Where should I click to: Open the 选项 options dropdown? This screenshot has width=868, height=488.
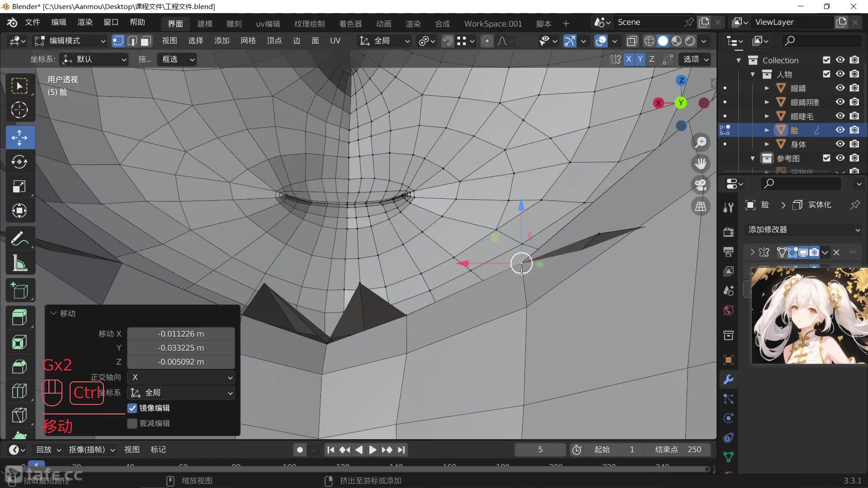tap(696, 59)
